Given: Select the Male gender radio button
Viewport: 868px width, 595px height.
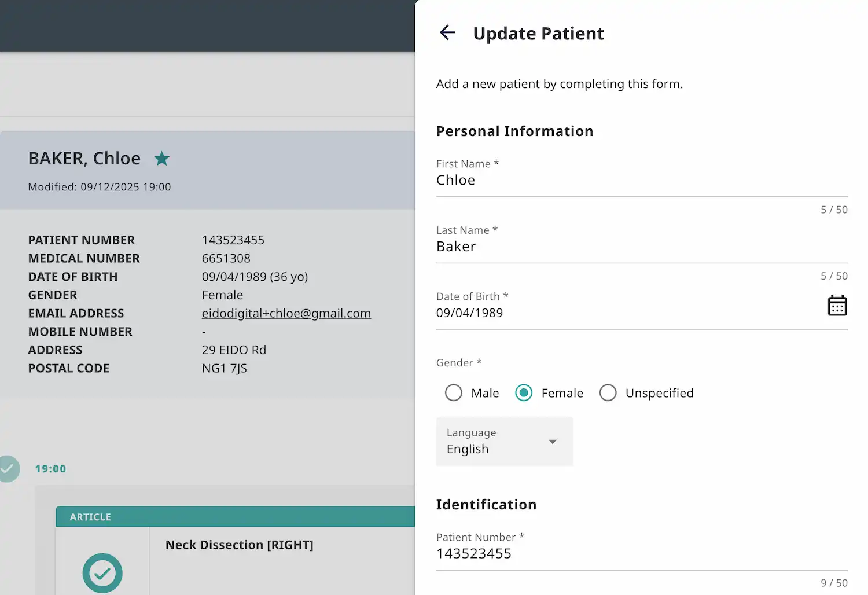Looking at the screenshot, I should pyautogui.click(x=453, y=393).
